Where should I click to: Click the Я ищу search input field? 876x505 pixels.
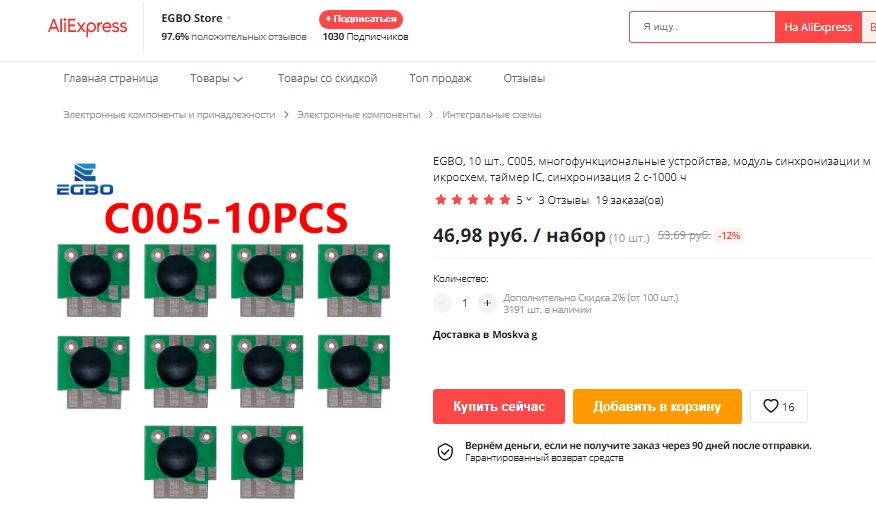702,27
